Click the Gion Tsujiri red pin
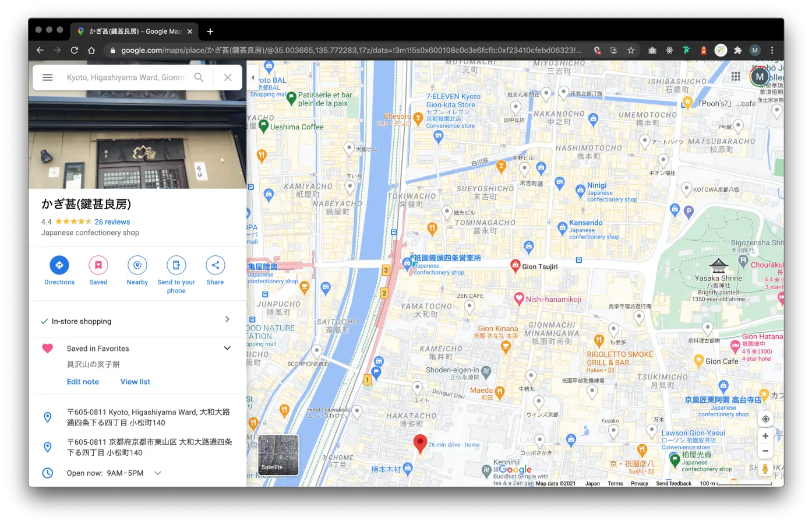 coord(515,266)
